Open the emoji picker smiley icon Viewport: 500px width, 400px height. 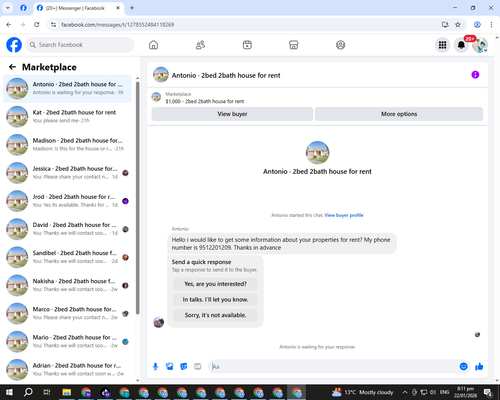[x=463, y=366]
